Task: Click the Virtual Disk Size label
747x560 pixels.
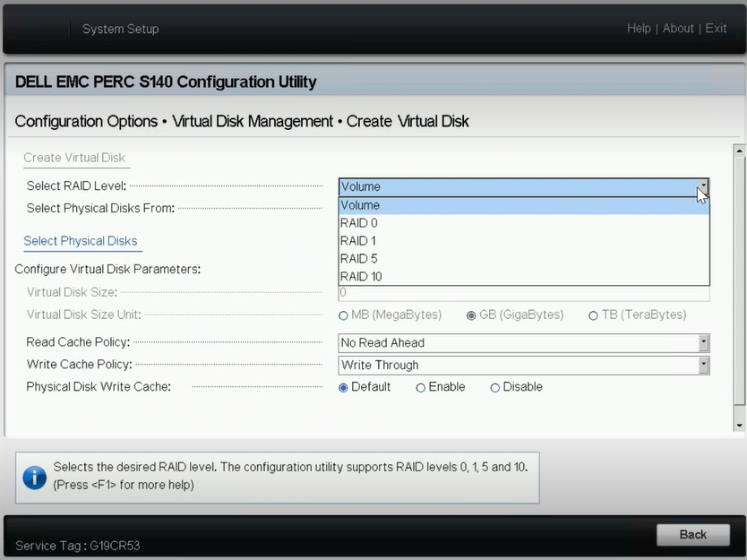Action: pos(72,292)
